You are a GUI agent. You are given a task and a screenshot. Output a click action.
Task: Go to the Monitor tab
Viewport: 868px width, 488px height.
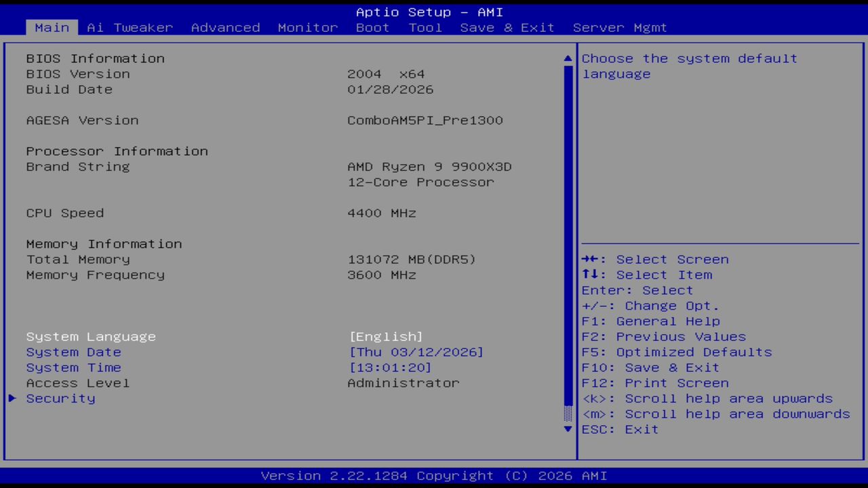[x=308, y=28]
